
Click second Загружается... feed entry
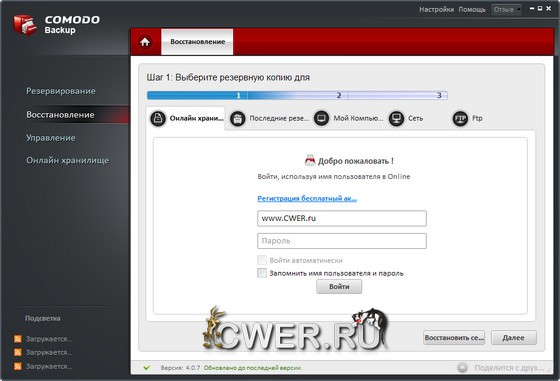coord(49,352)
